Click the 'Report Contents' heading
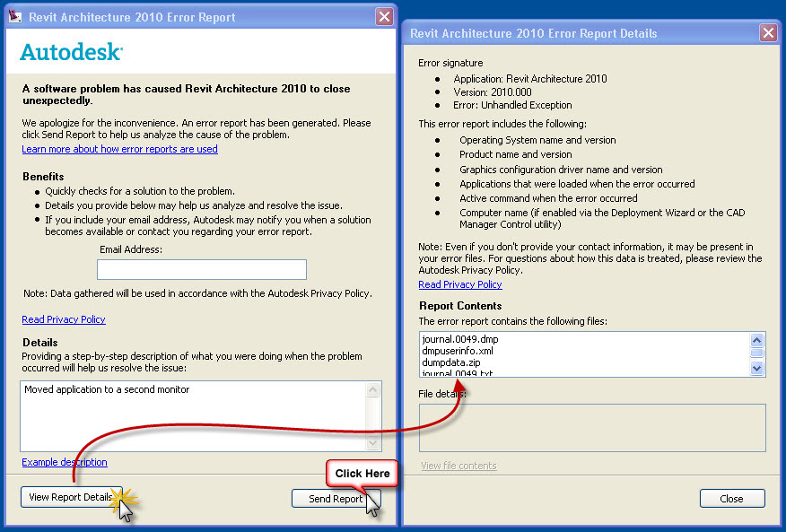Screen dimensions: 786x532 [460, 306]
